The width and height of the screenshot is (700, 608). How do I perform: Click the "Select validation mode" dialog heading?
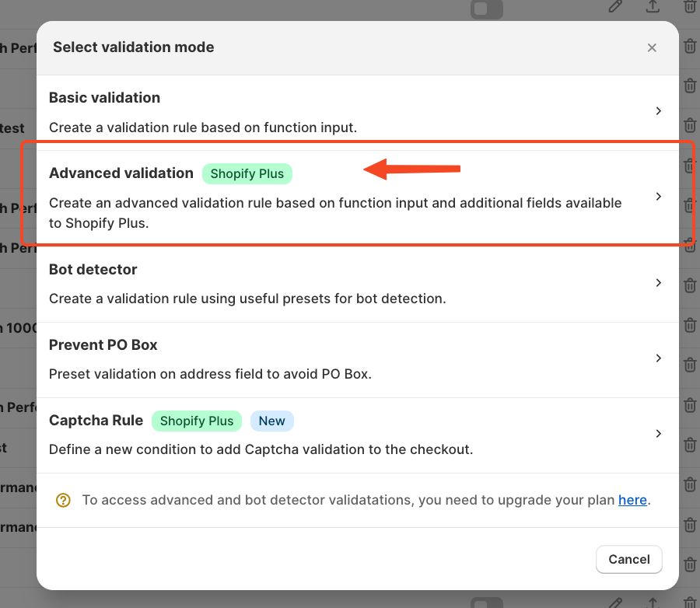point(134,47)
